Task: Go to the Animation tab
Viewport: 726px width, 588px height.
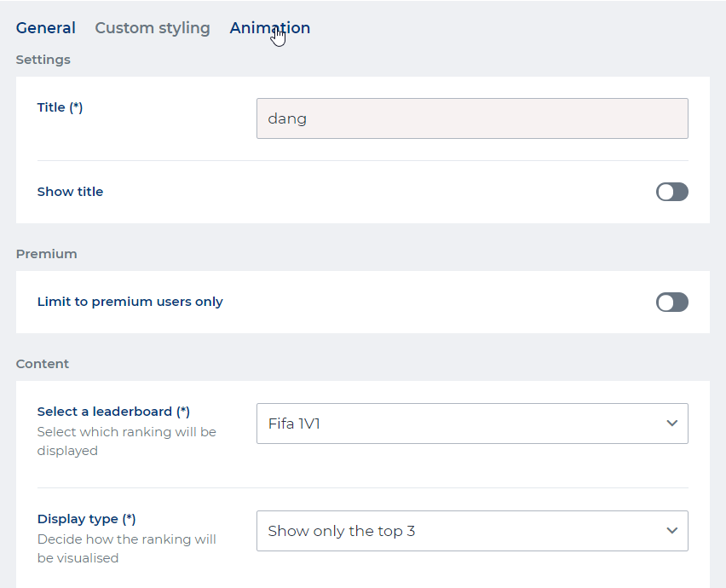Action: tap(269, 28)
